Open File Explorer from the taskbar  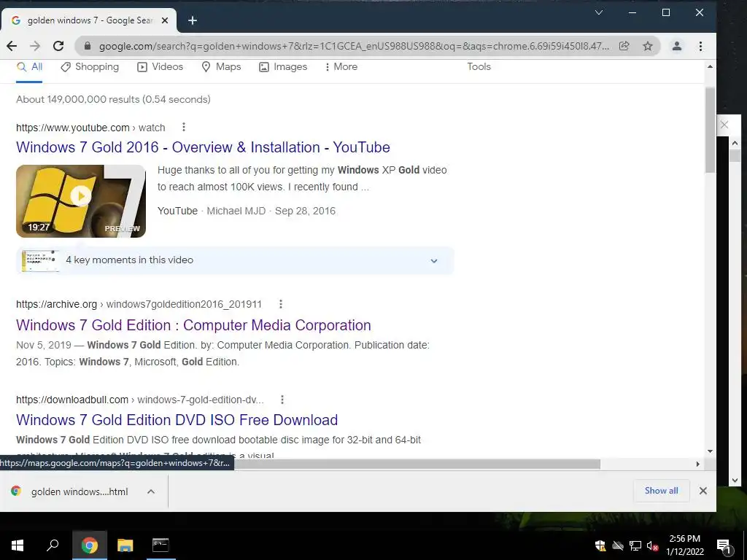125,545
